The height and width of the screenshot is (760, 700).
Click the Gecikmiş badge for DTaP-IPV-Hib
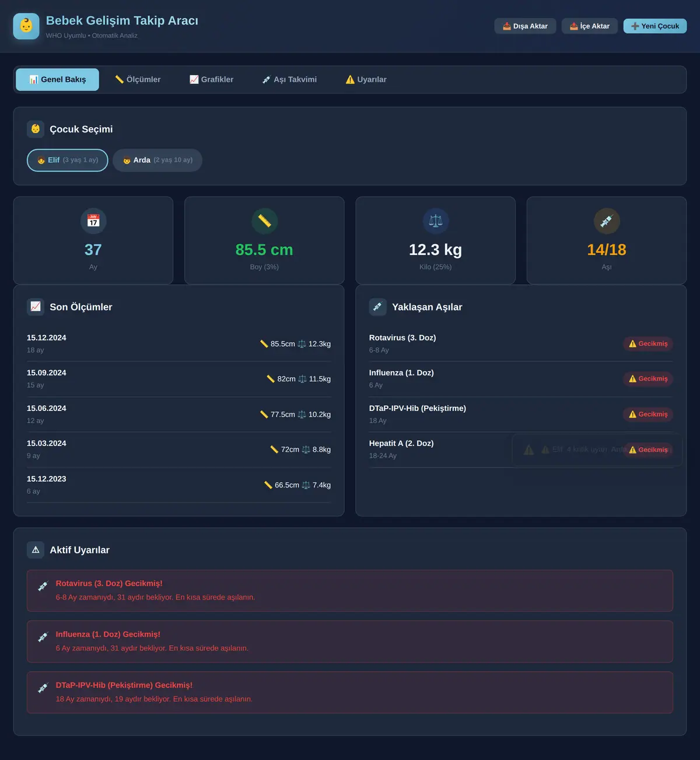(648, 414)
